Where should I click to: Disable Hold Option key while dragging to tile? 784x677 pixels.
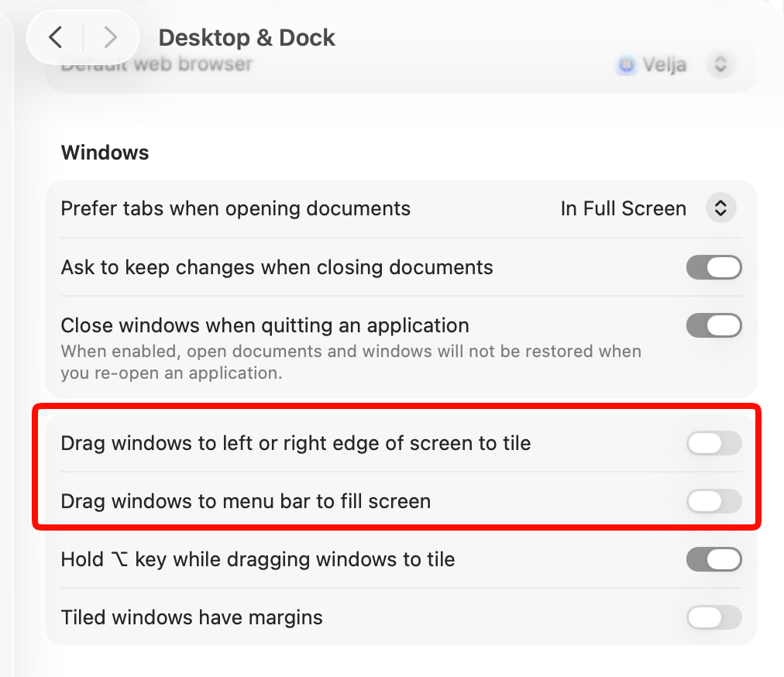tap(714, 559)
